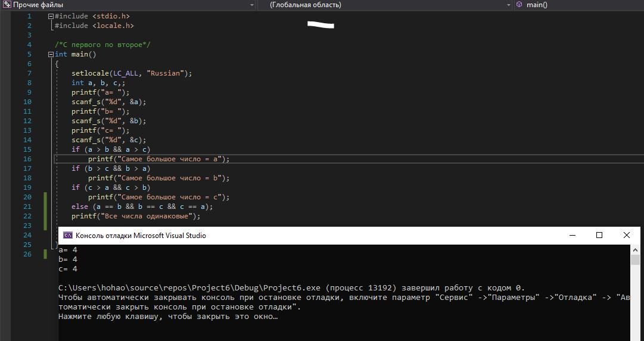
Task: Collapse the int main() function block
Action: (x=51, y=54)
